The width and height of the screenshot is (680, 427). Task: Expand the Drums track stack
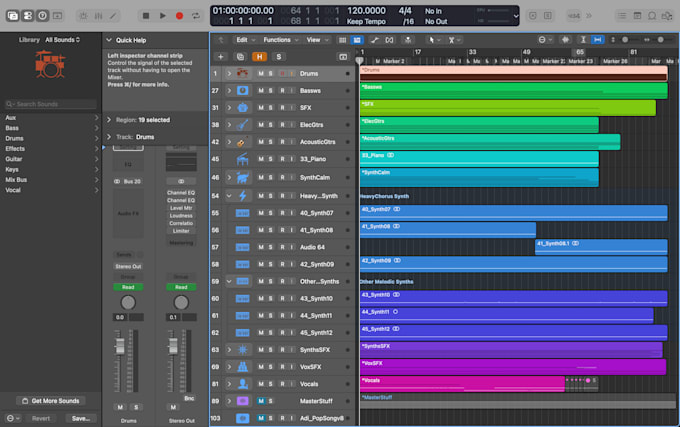tap(229, 74)
